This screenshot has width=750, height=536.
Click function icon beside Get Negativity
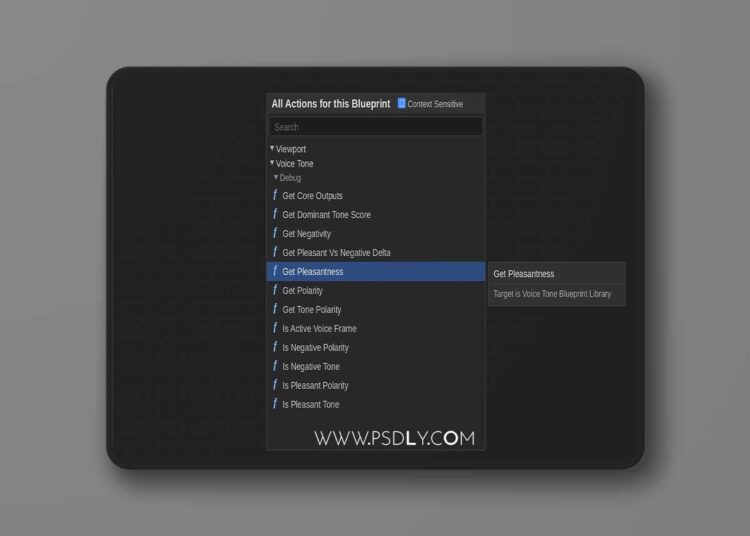275,233
